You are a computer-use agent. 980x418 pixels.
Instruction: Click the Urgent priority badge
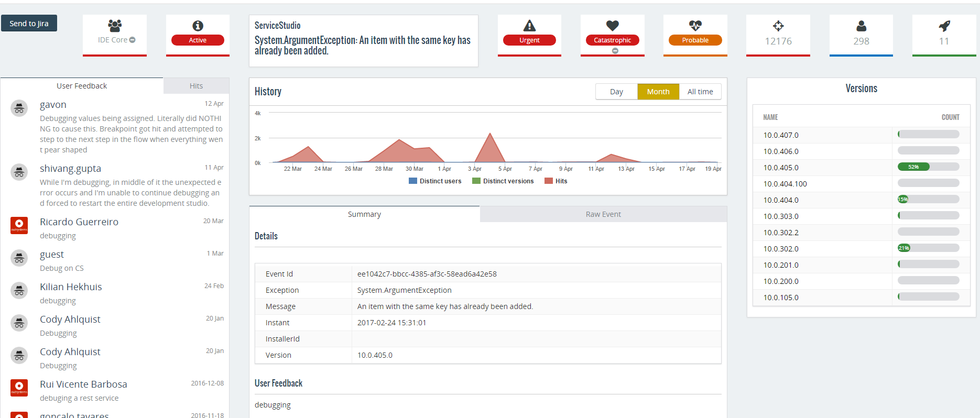click(x=529, y=40)
